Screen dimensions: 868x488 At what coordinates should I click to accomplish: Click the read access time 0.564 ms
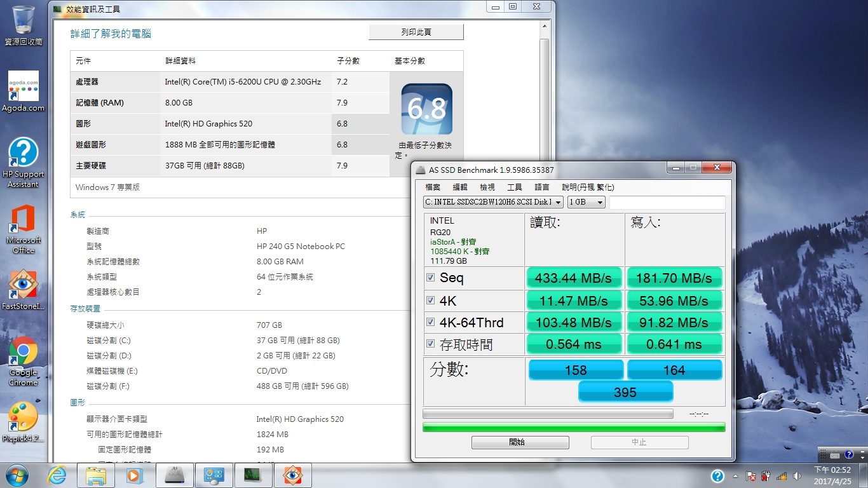point(573,344)
